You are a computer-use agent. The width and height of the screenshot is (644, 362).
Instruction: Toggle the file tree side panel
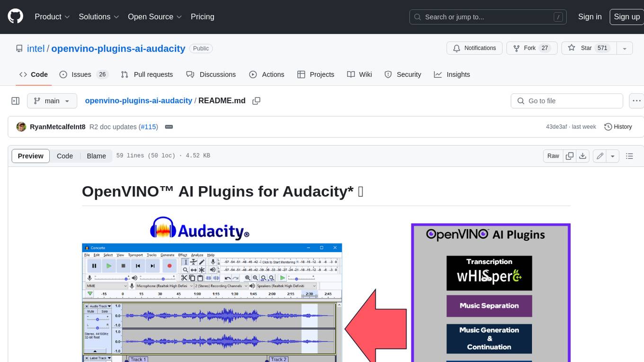16,101
